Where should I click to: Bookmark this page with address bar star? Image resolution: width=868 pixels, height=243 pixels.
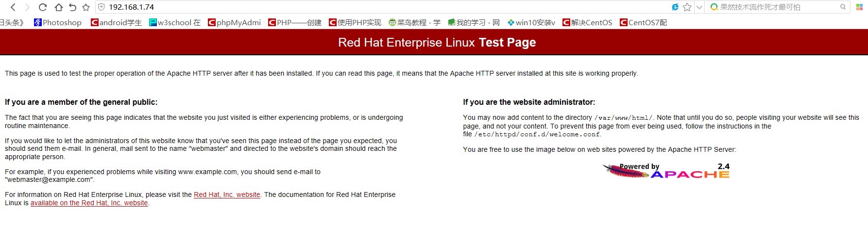pos(687,7)
